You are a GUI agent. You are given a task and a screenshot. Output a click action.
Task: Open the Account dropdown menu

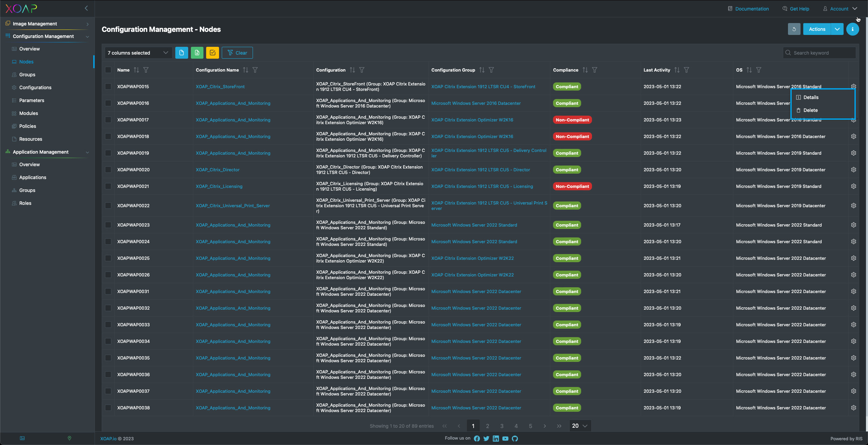coord(840,9)
